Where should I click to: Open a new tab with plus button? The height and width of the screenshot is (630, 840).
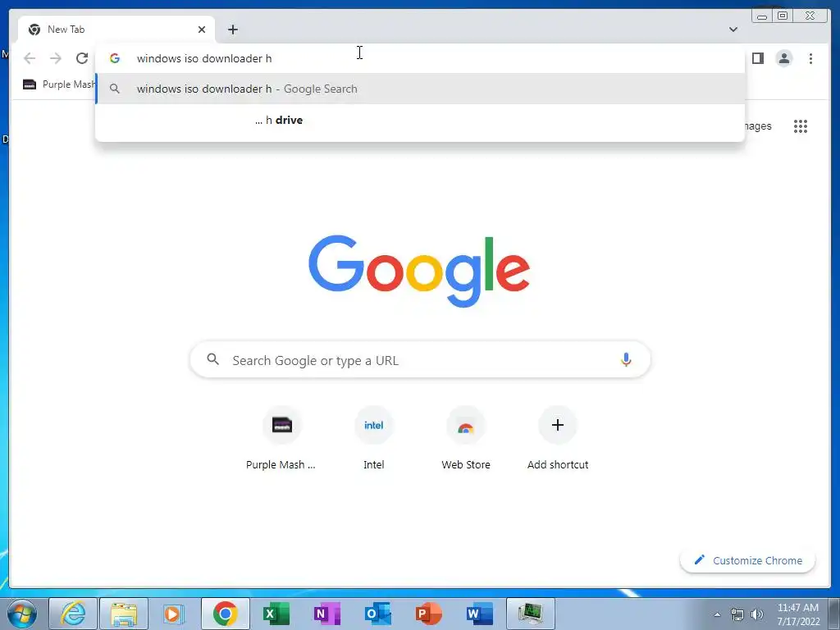[232, 30]
